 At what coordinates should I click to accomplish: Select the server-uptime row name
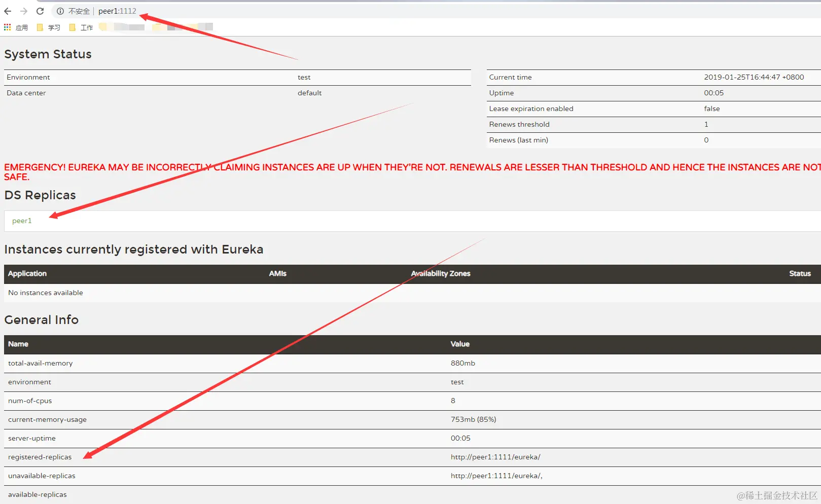click(x=32, y=438)
